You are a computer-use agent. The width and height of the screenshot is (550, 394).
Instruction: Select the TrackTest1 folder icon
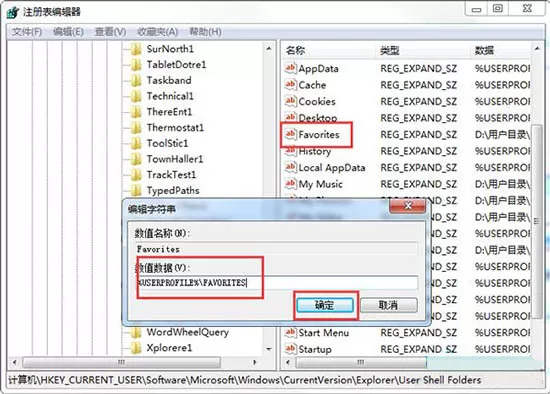coord(136,175)
